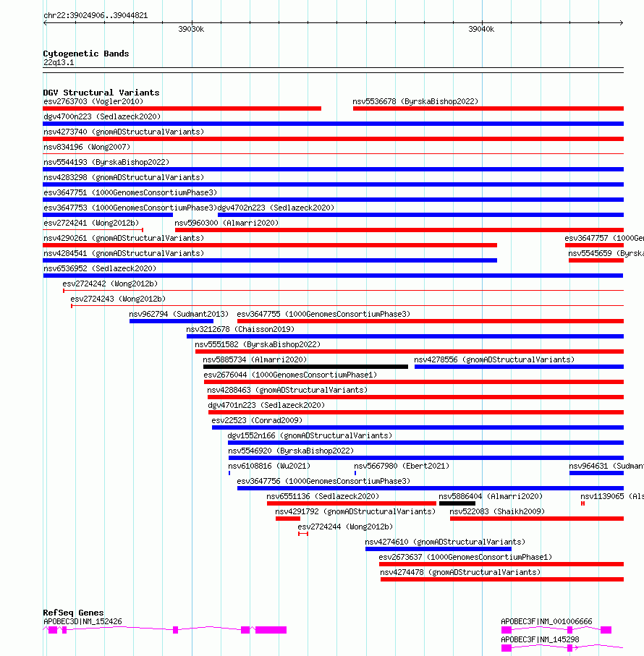
Task: Click the red bar under nsv4291792
Action: [288, 519]
